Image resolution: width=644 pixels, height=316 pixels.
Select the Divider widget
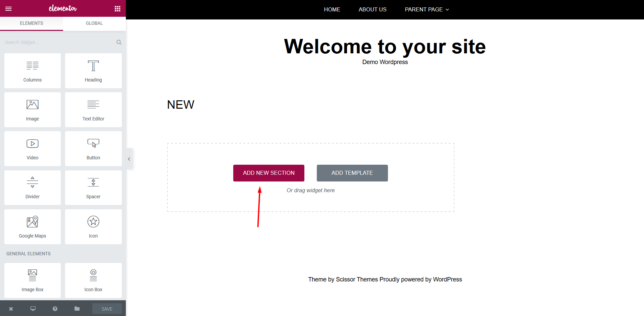point(32,188)
